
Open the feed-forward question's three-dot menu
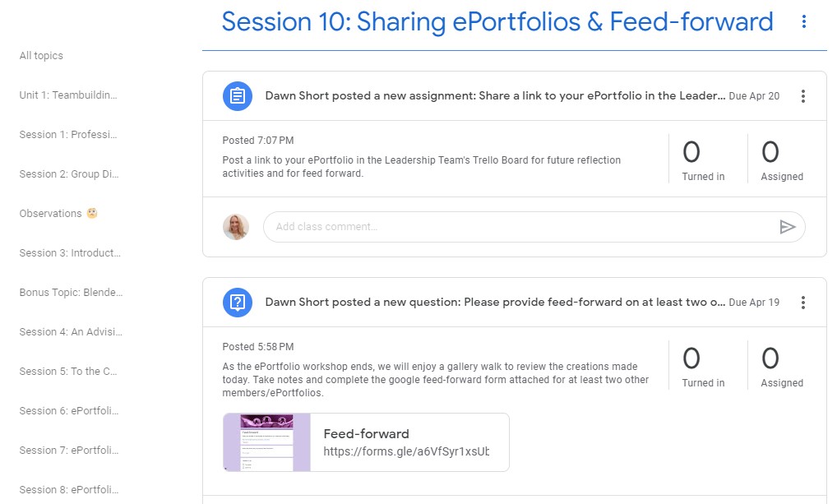803,303
